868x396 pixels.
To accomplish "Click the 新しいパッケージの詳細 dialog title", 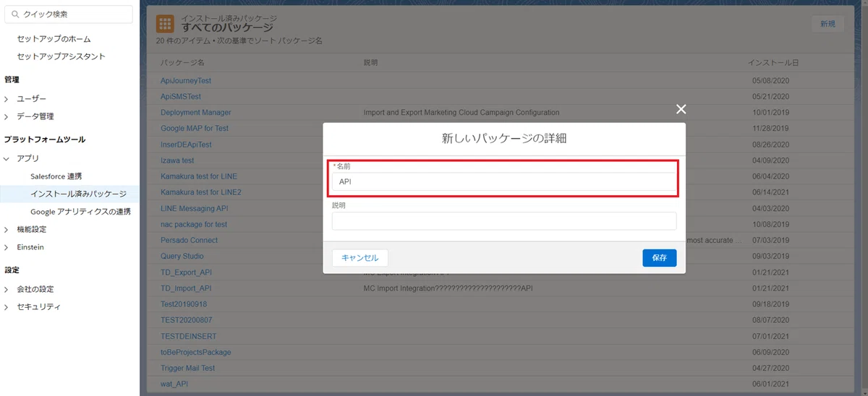I will point(504,137).
